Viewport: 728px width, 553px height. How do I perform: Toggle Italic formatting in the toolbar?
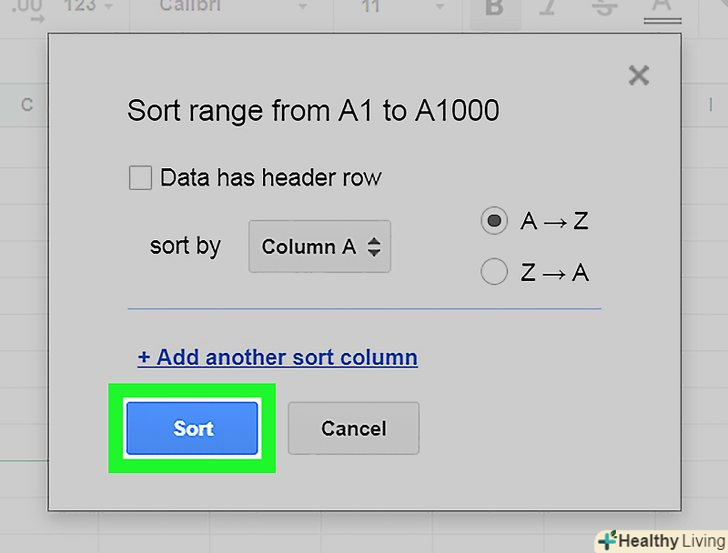546,7
